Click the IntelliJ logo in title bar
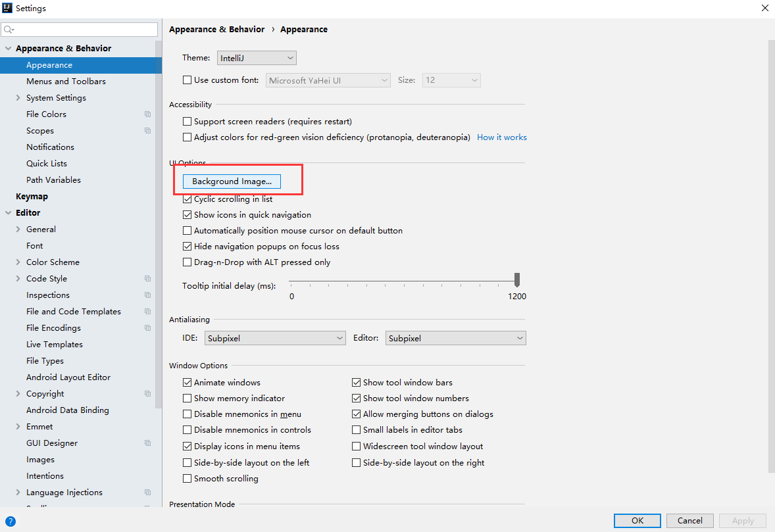Viewport: 775px width, 532px height. [x=7, y=8]
